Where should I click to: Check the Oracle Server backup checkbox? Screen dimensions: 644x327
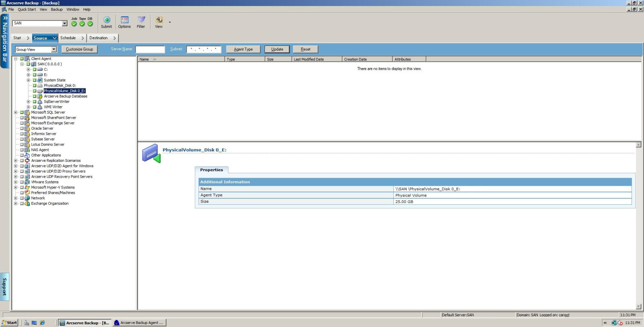pos(22,128)
